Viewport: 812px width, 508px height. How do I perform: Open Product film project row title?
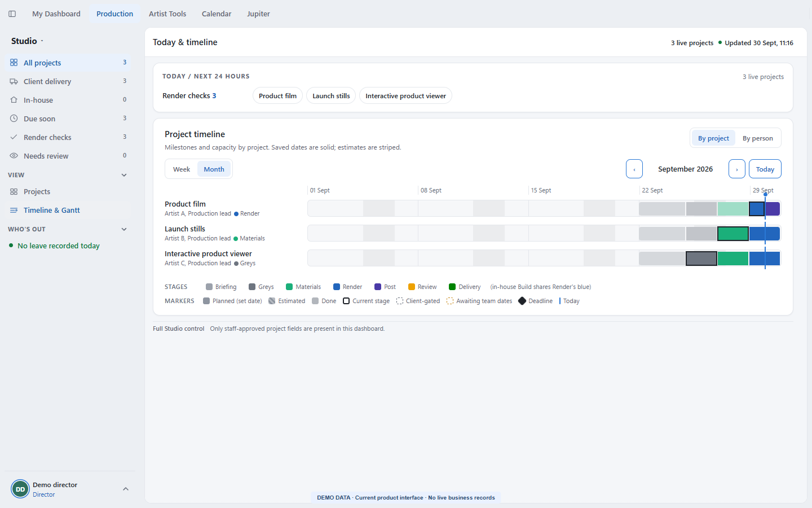point(185,204)
